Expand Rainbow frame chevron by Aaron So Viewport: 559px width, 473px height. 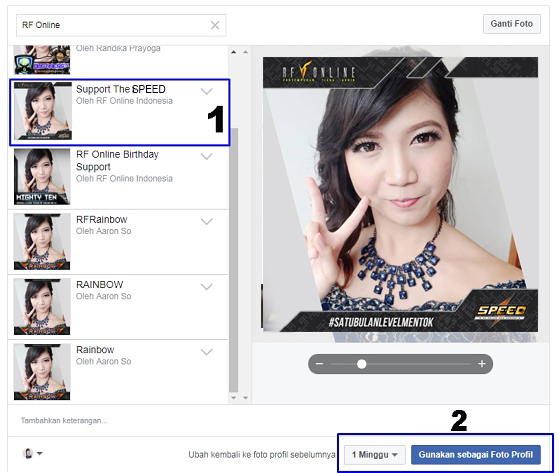[x=206, y=352]
